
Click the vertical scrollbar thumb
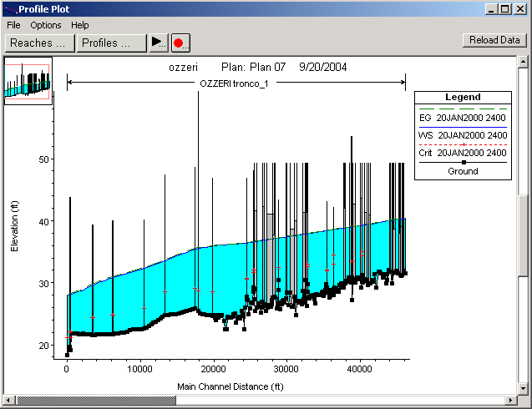[x=523, y=235]
